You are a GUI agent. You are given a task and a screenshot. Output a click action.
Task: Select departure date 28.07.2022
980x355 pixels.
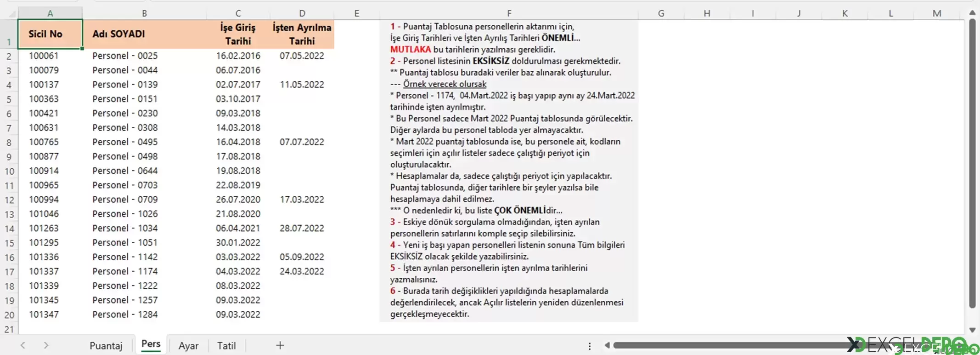coord(302,228)
